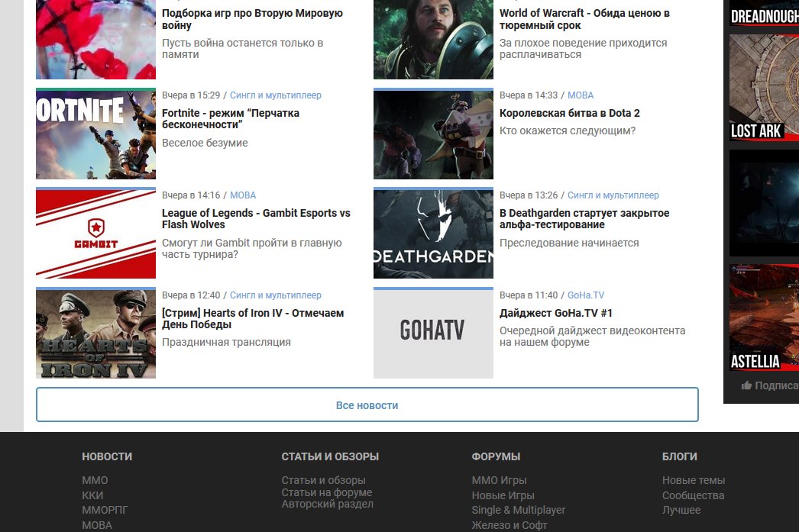Viewport: 799px width, 532px height.
Task: Go to 'ККИ' footer news link
Action: coord(92,495)
